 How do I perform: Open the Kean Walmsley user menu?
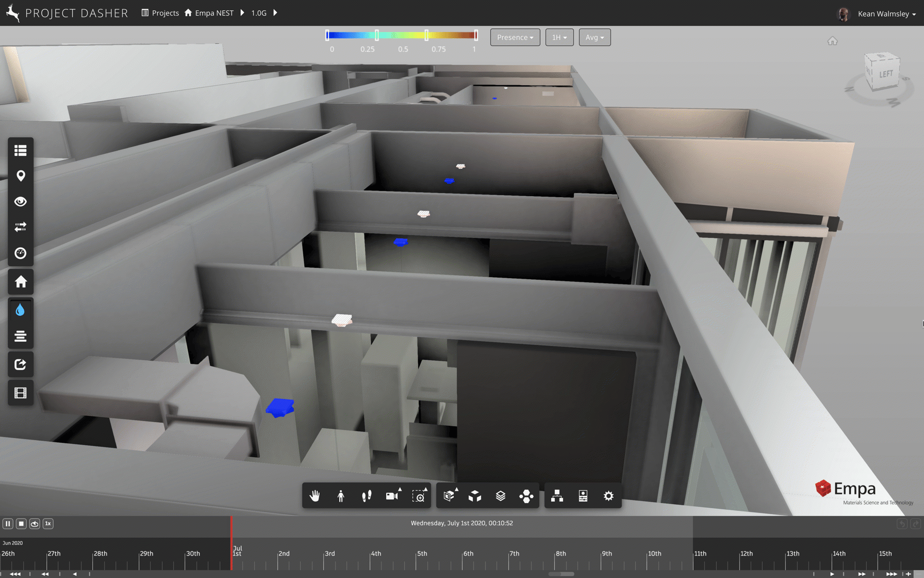coord(883,14)
